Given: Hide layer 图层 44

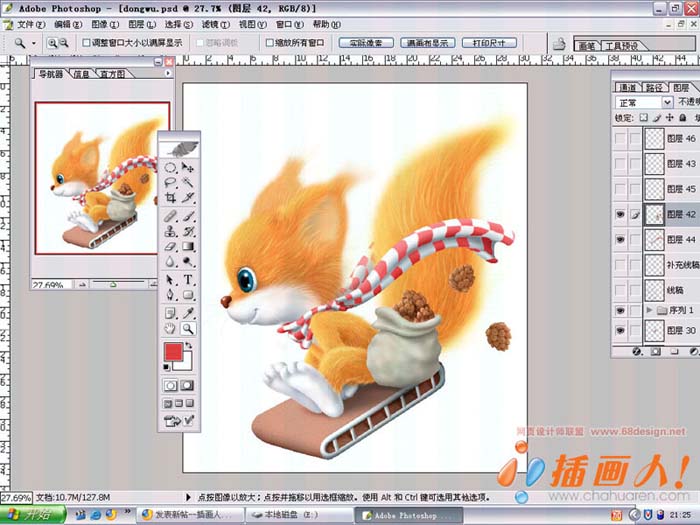Looking at the screenshot, I should point(620,239).
